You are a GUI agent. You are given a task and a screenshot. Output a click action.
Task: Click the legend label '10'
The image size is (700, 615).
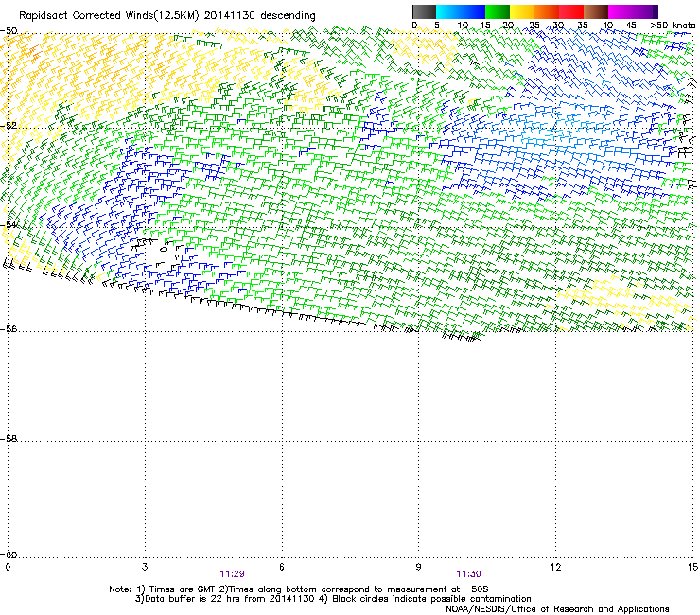point(463,25)
